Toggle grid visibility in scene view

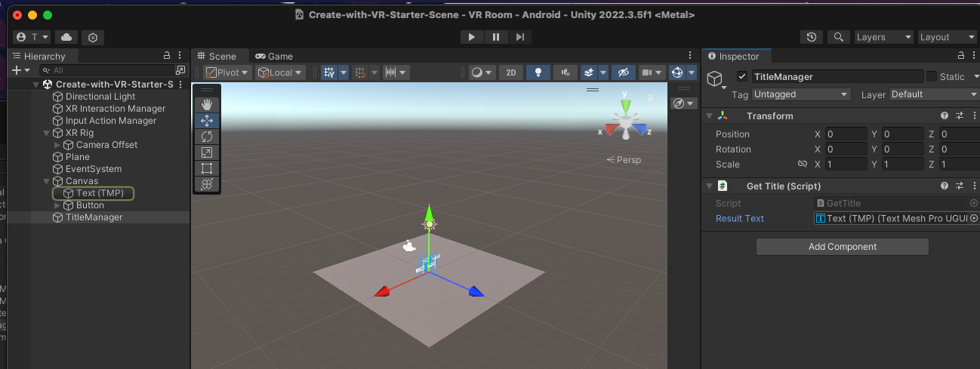330,72
